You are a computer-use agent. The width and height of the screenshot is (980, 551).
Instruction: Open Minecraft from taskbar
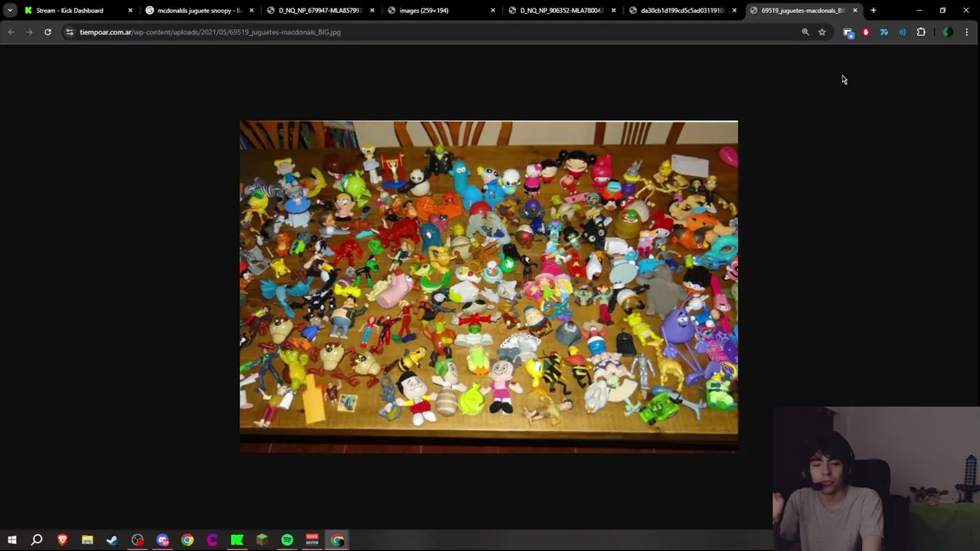click(262, 540)
